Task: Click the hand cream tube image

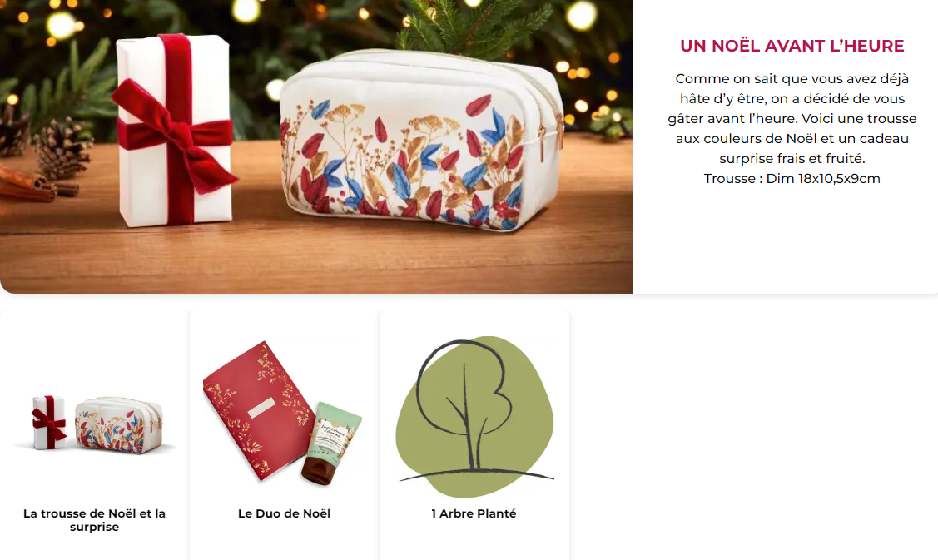Action: pos(330,443)
